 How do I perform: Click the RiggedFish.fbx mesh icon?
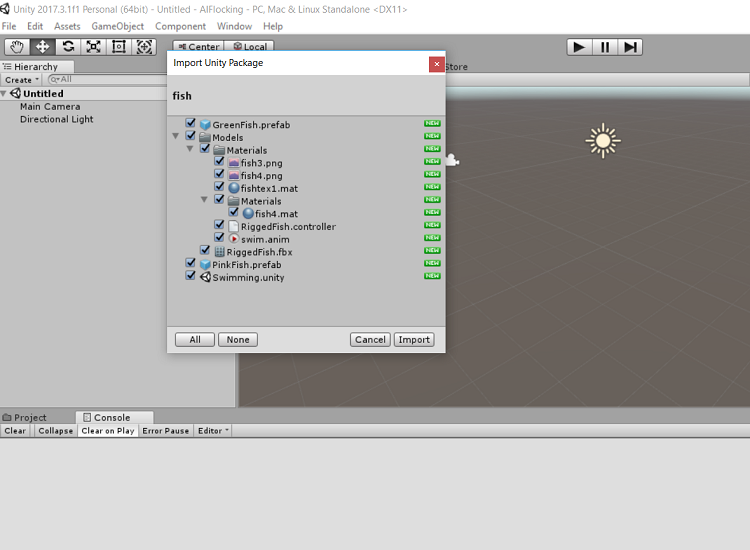pyautogui.click(x=219, y=252)
